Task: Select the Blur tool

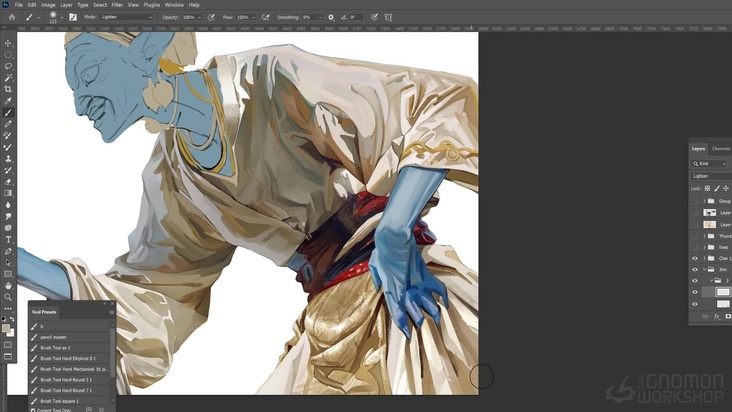Action: (x=8, y=205)
